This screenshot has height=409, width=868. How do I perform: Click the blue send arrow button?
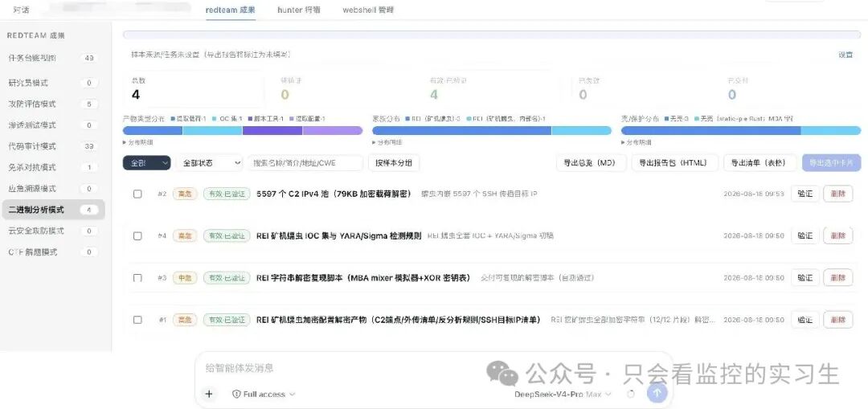[x=657, y=393]
